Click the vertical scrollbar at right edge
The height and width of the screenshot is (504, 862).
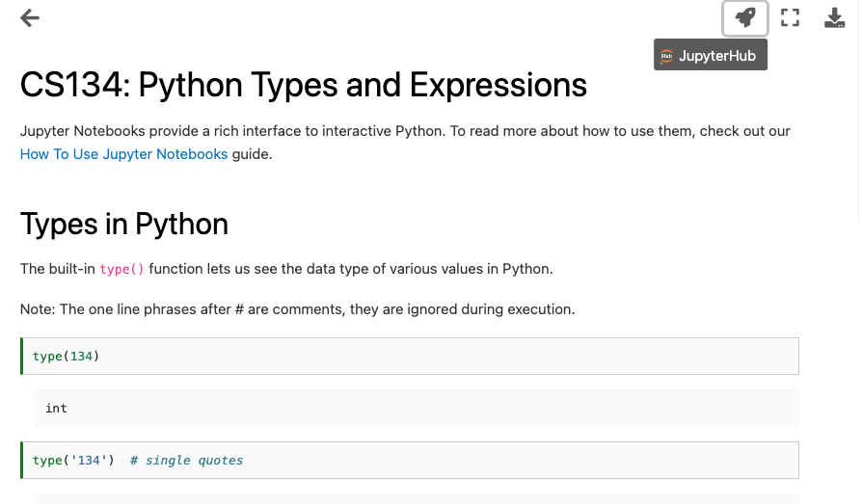(859, 110)
